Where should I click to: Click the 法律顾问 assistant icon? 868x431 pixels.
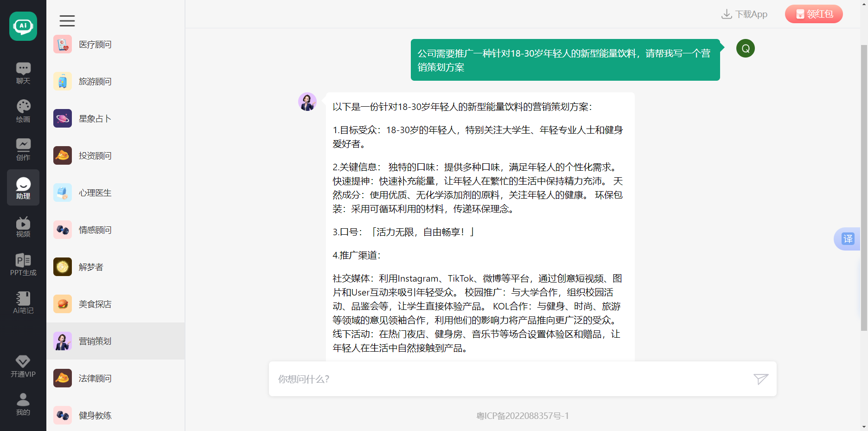point(63,378)
